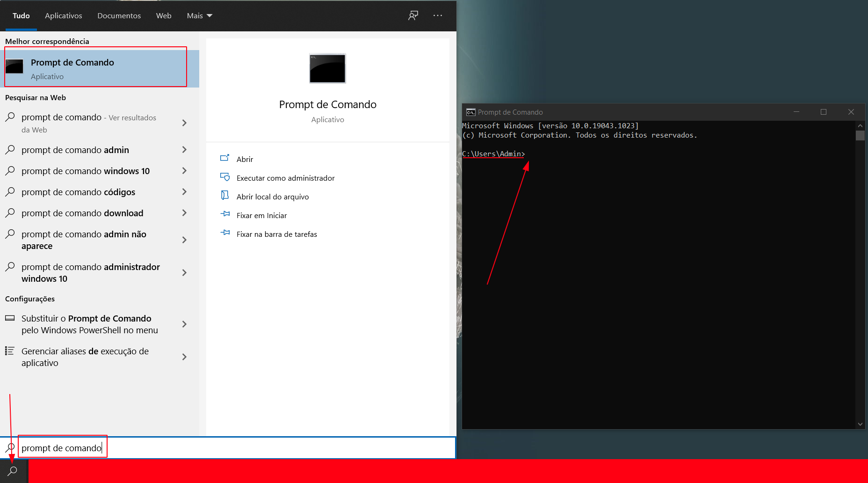Click the search text box with 'prompt de comando'
This screenshot has width=868, height=483.
228,448
